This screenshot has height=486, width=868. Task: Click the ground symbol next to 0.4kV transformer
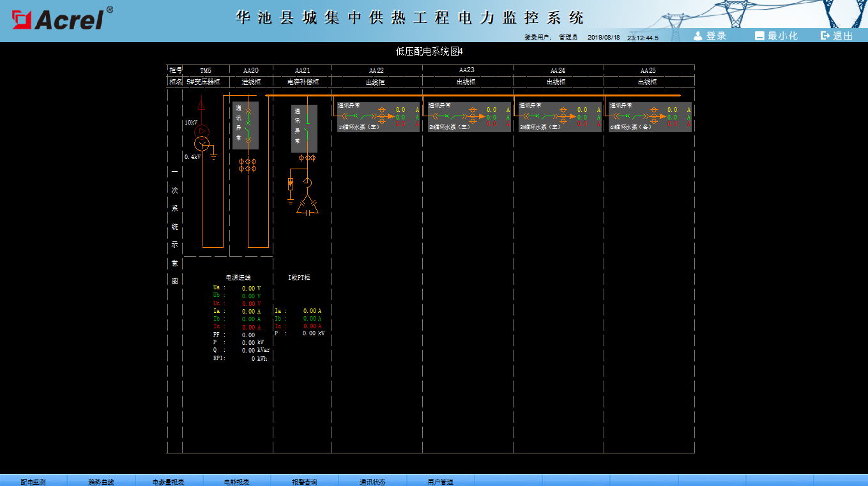coord(213,155)
